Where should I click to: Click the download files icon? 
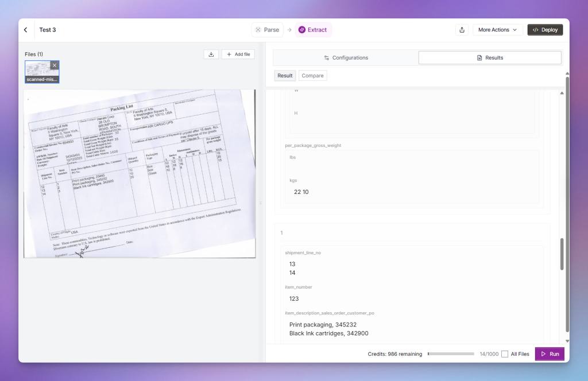click(x=211, y=55)
